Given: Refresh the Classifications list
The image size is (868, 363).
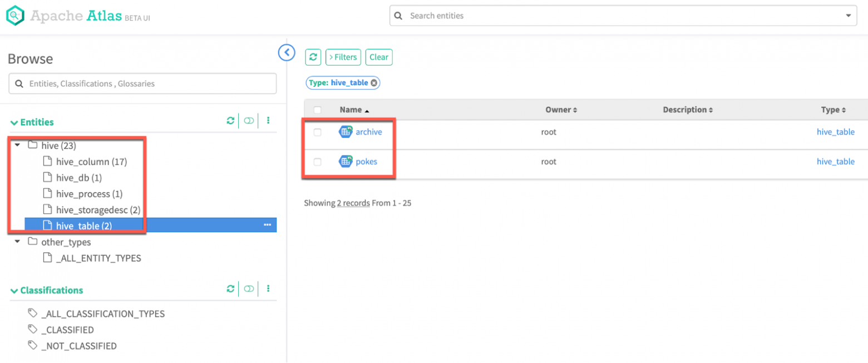Looking at the screenshot, I should pos(230,289).
